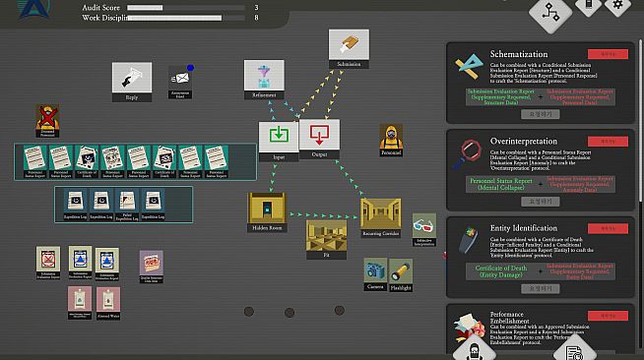Click the red button on the Performance Embellishment panel

[x=608, y=316]
